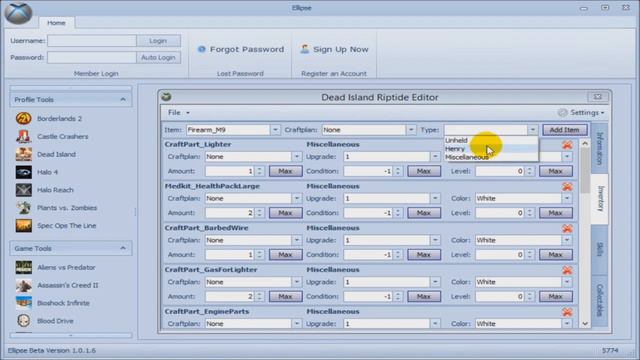Click the inventory list scroll up arrow
640x360 pixels.
585,143
